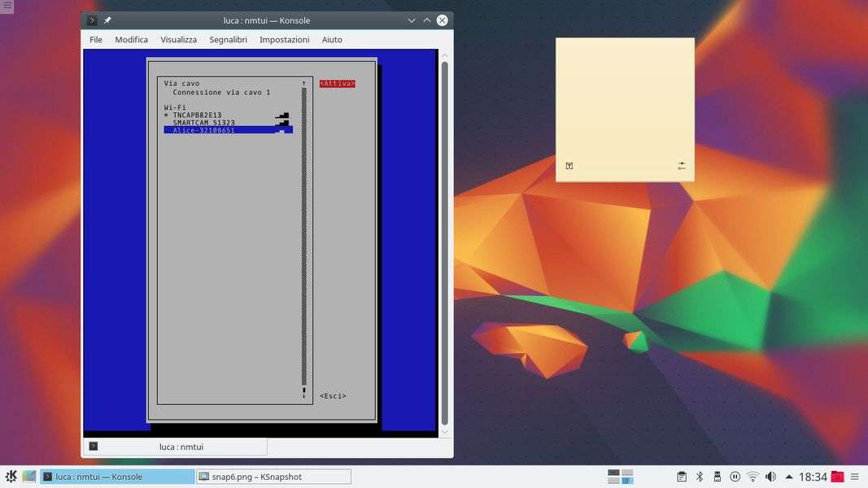Screen dimensions: 868x488
Task: Open the Bluetooth tray icon
Action: click(x=699, y=477)
